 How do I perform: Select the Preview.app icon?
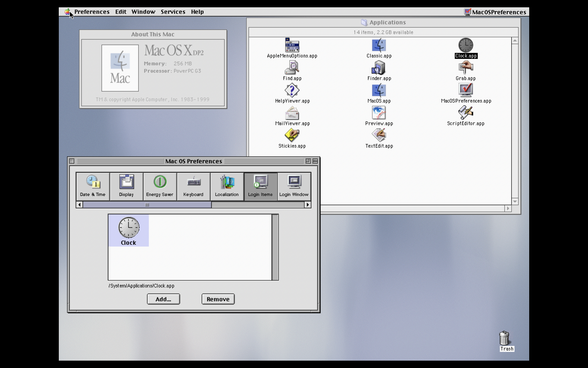click(379, 113)
